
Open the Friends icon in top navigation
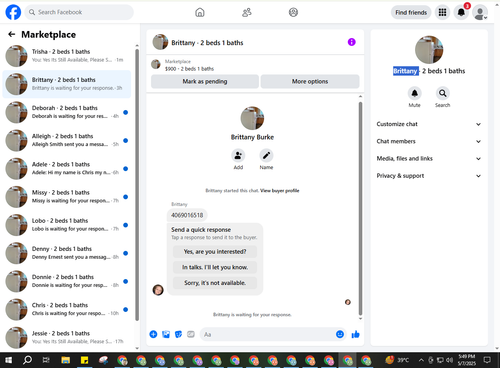tap(247, 12)
